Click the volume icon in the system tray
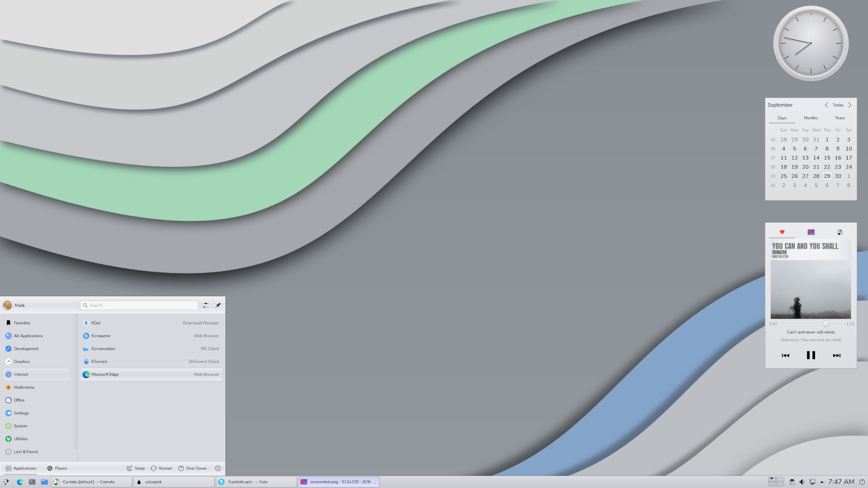868x488 pixels. tap(802, 481)
